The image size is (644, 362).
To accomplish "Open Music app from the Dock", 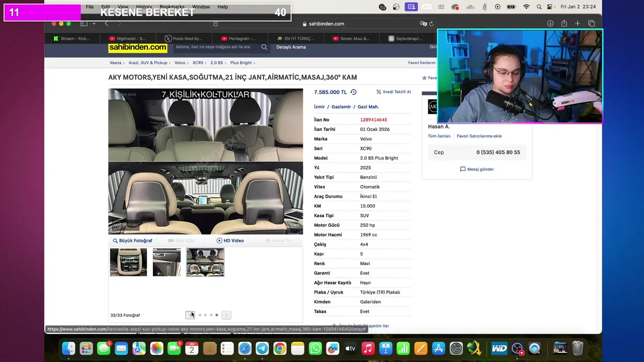I will [x=368, y=348].
